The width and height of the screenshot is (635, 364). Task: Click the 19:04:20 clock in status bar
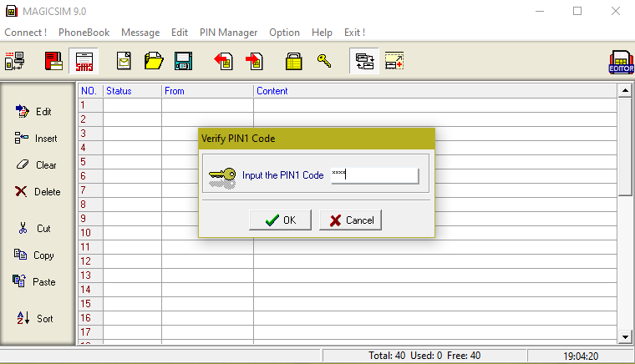(x=581, y=356)
